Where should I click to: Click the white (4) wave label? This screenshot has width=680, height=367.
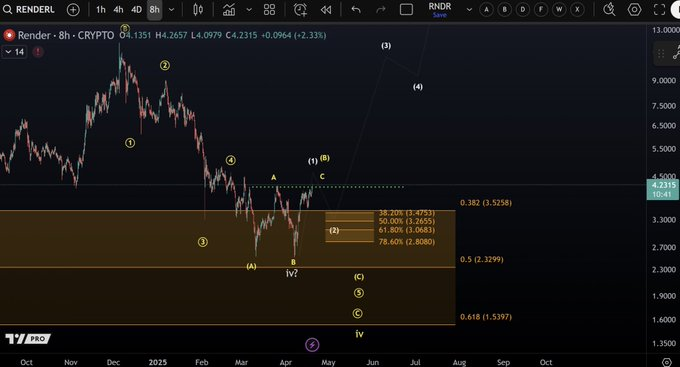418,87
